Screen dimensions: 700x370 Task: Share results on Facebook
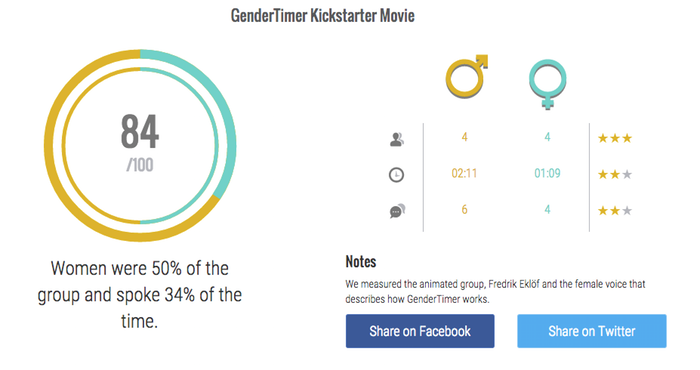pos(420,331)
